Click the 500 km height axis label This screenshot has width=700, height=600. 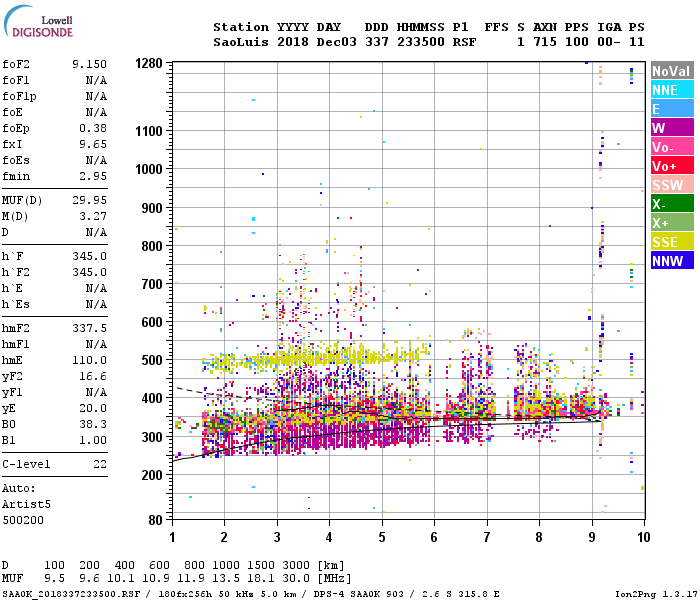tap(152, 360)
